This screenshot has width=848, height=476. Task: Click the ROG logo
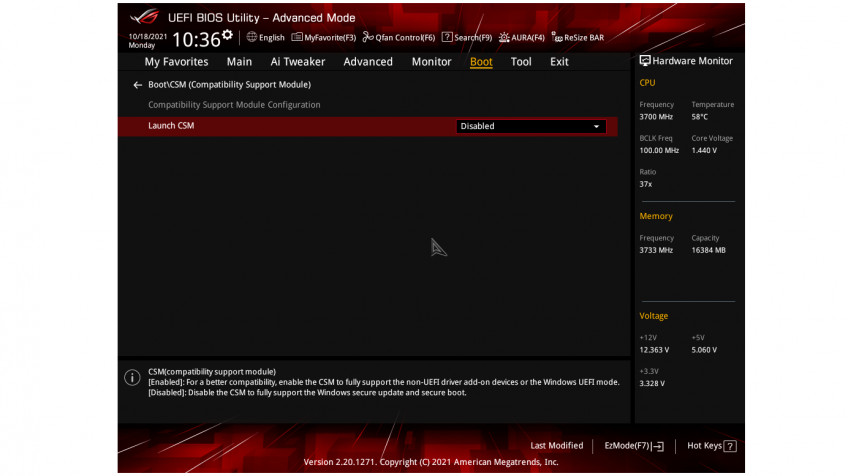pos(144,17)
